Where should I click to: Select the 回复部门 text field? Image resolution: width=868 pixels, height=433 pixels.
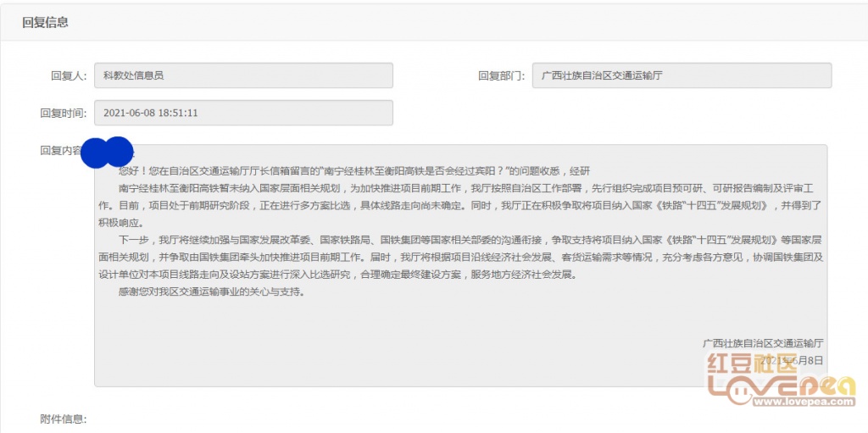[x=682, y=75]
